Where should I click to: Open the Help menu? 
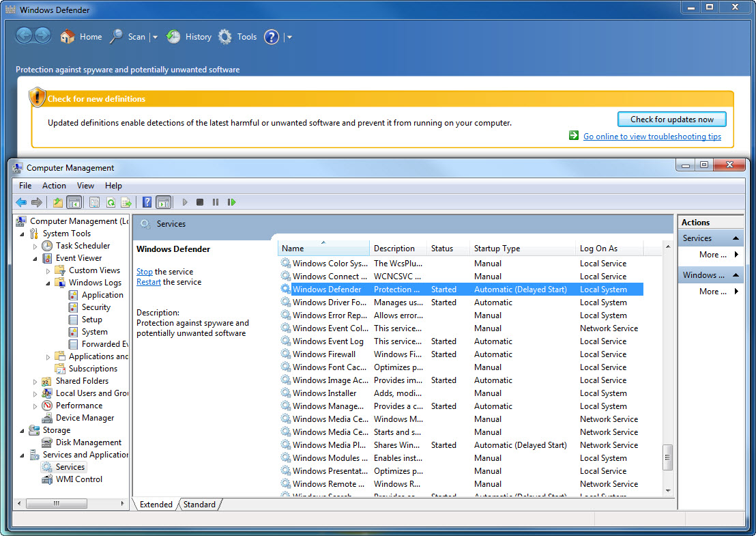pyautogui.click(x=113, y=186)
